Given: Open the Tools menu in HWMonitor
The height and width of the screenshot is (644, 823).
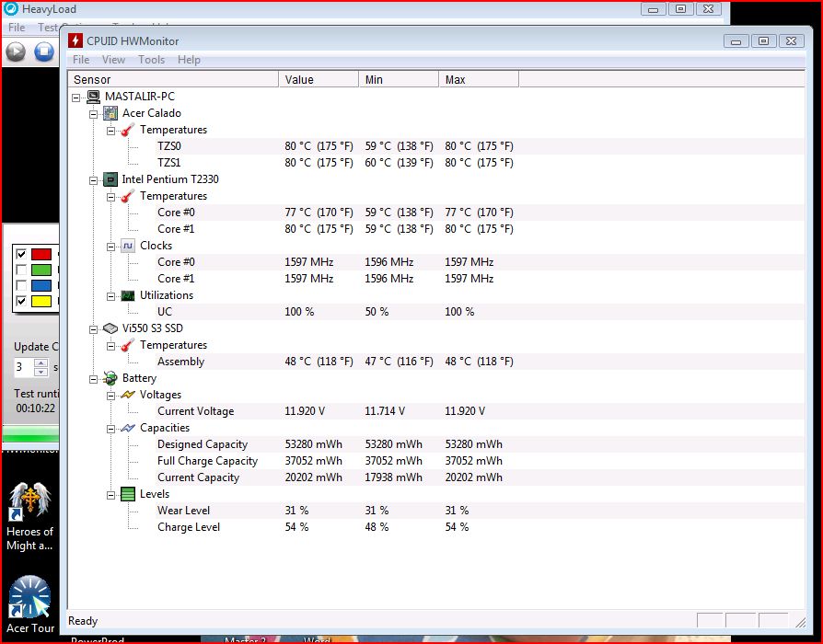Looking at the screenshot, I should click(x=151, y=60).
